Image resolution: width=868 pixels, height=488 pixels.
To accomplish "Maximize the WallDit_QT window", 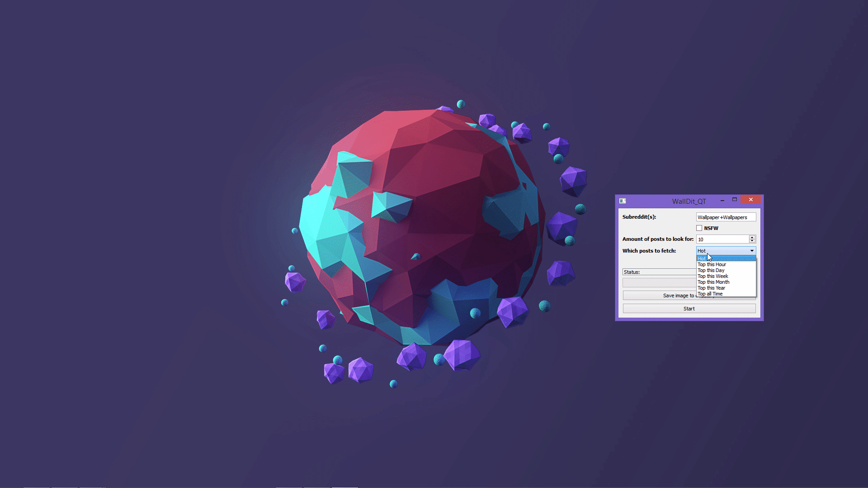I will click(x=735, y=200).
